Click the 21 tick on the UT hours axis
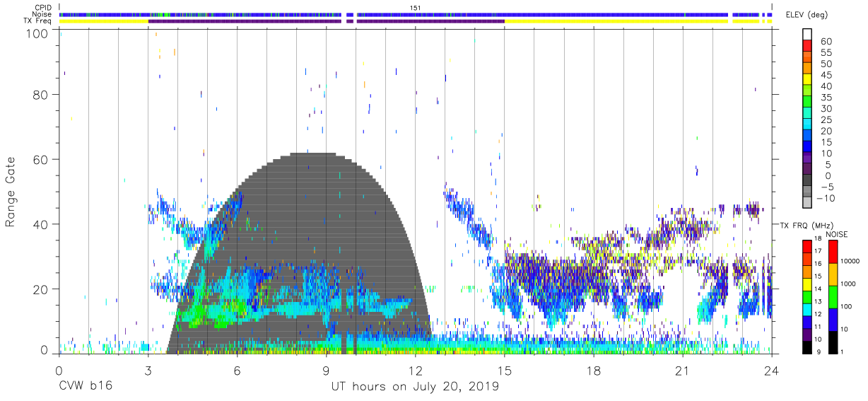This screenshot has width=868, height=401. (683, 371)
